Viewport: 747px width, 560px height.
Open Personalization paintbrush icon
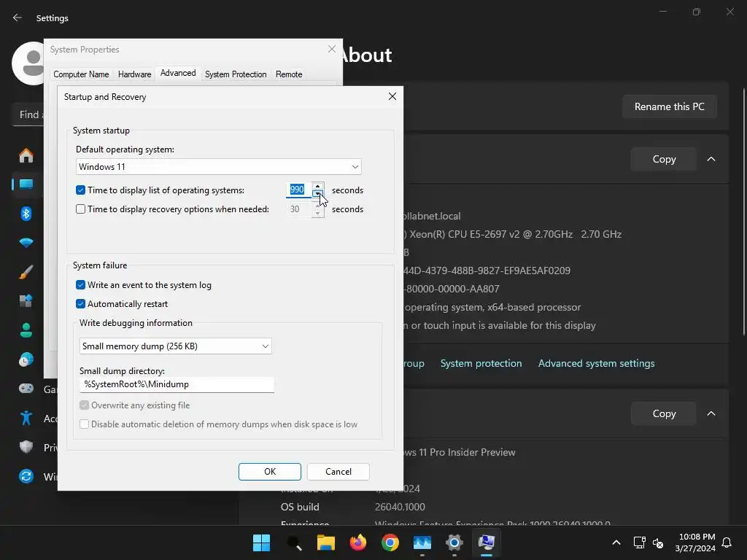26,272
